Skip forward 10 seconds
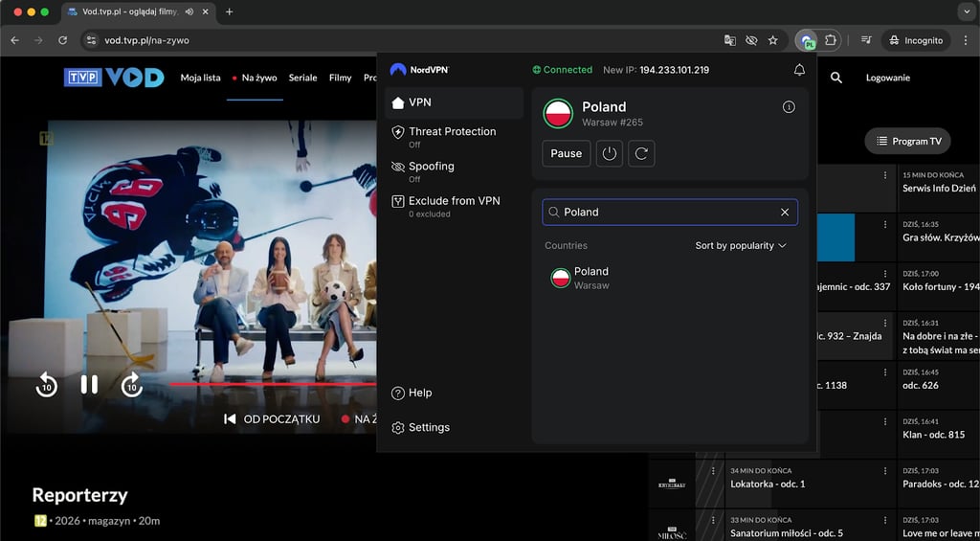The width and height of the screenshot is (980, 541). [x=132, y=385]
